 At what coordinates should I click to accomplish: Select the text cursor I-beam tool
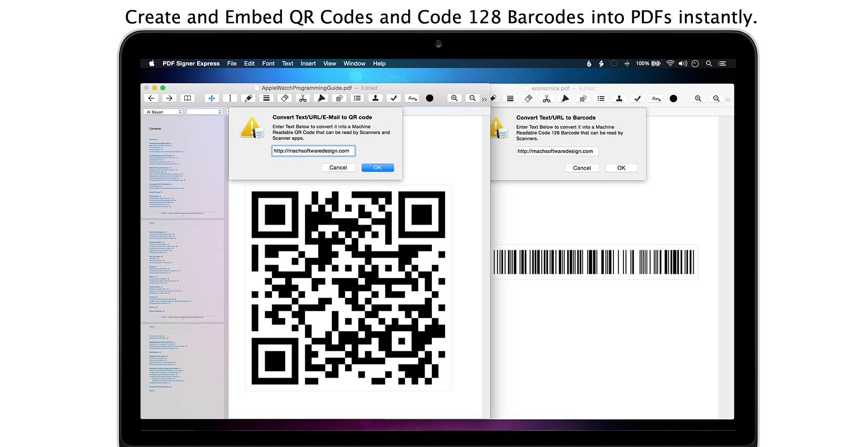[x=230, y=98]
